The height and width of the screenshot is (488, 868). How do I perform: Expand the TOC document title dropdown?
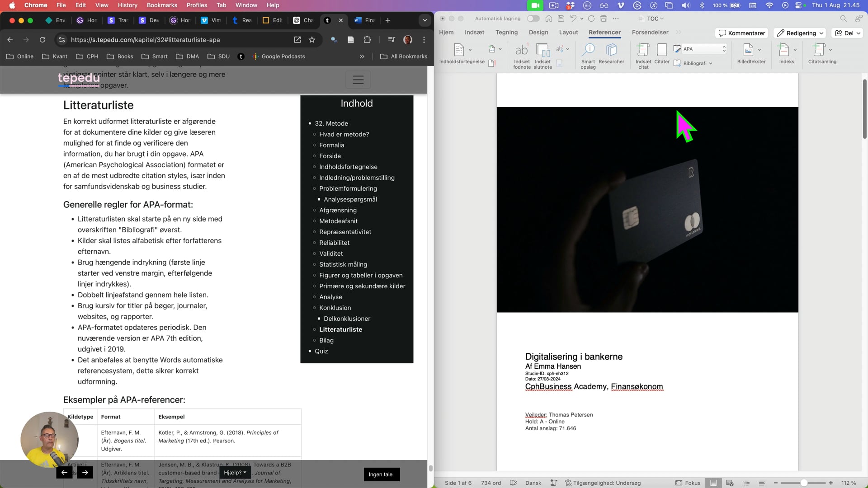662,19
